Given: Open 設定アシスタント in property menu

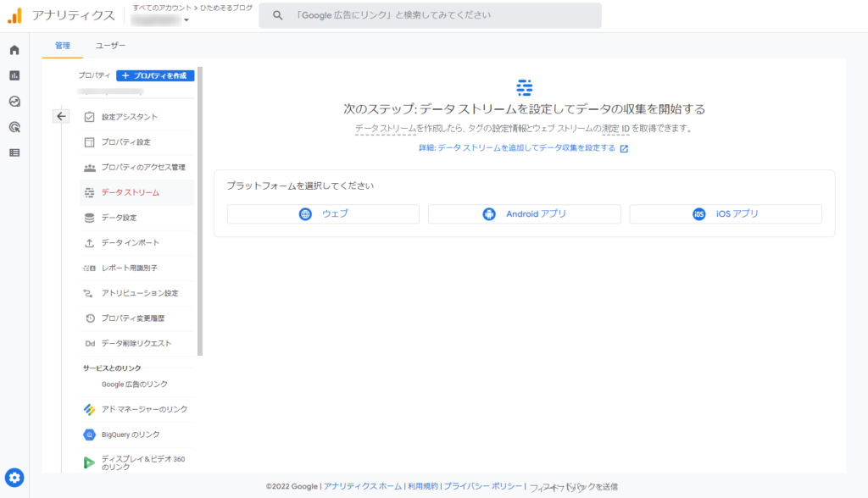Looking at the screenshot, I should tap(130, 117).
